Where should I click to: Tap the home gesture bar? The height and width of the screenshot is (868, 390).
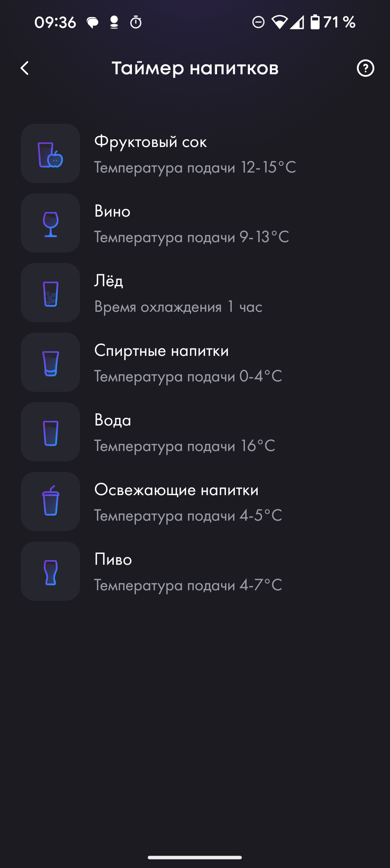coord(195,858)
